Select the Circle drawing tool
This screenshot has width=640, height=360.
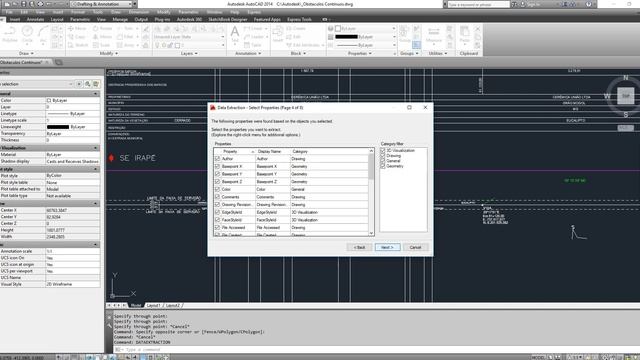click(x=27, y=34)
